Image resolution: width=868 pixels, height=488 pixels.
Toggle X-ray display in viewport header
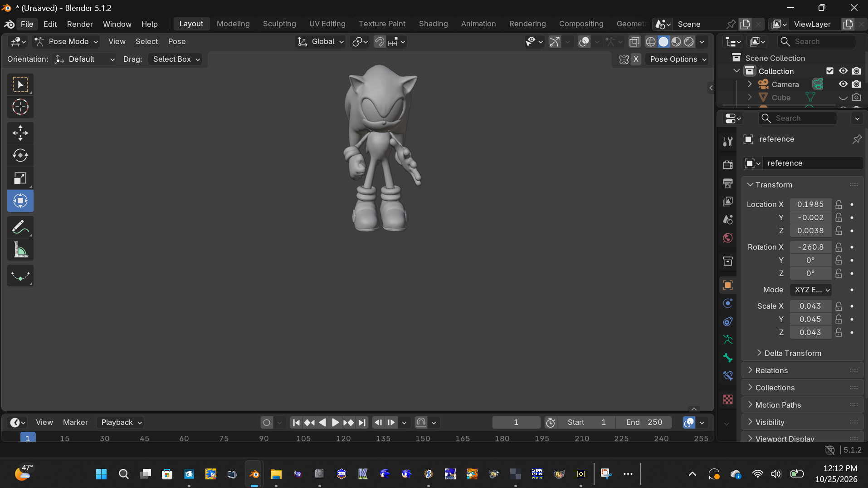(x=634, y=42)
